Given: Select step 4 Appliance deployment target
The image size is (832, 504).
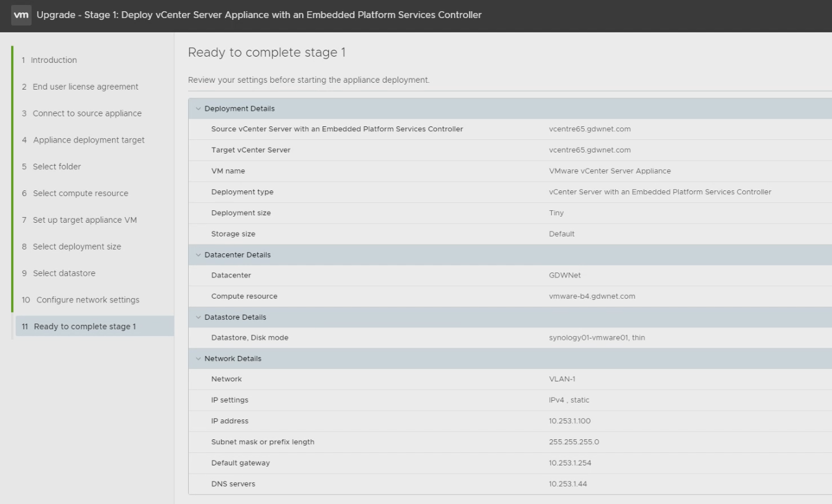Looking at the screenshot, I should coord(83,140).
